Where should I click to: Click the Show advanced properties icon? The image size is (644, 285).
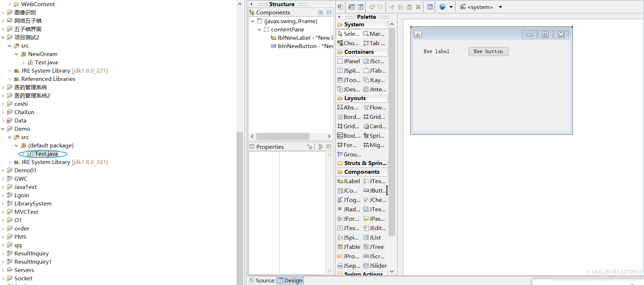(x=321, y=147)
